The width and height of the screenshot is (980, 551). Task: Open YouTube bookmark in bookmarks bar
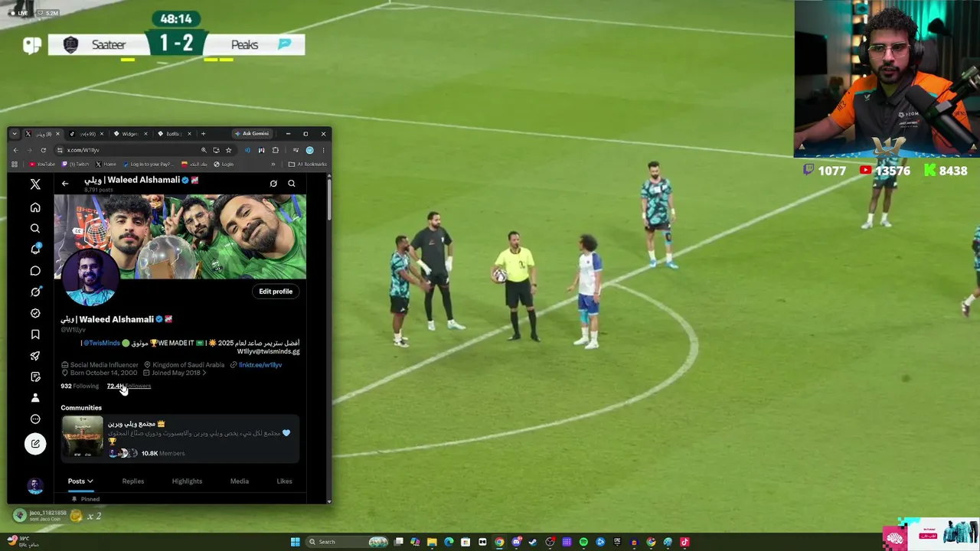[x=42, y=164]
